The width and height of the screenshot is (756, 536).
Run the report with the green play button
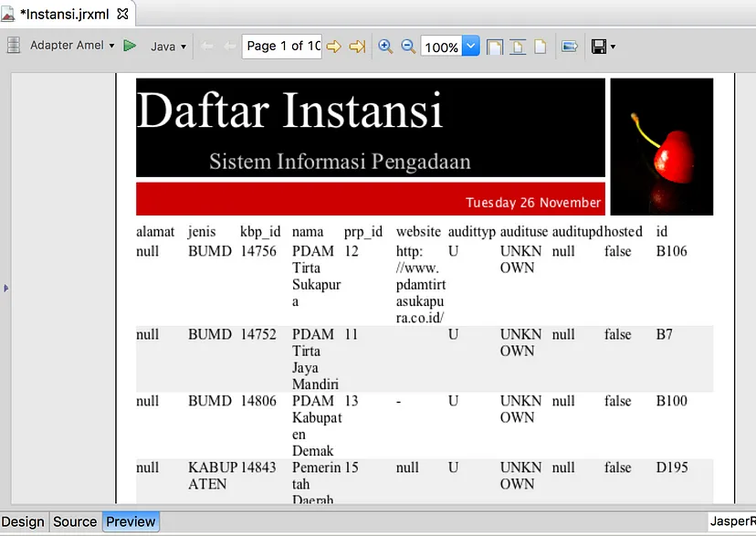(130, 46)
